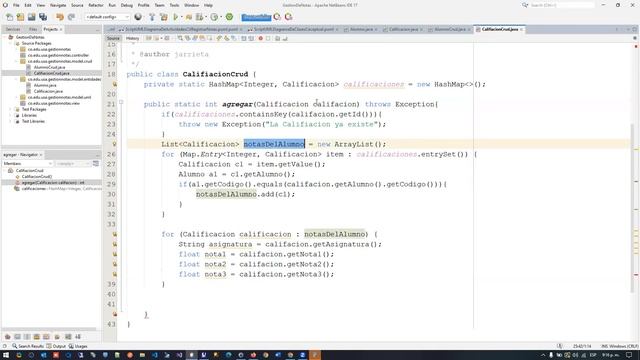The image size is (640, 360).
Task: Click the green circular check icon in toolbar
Action: (229, 17)
